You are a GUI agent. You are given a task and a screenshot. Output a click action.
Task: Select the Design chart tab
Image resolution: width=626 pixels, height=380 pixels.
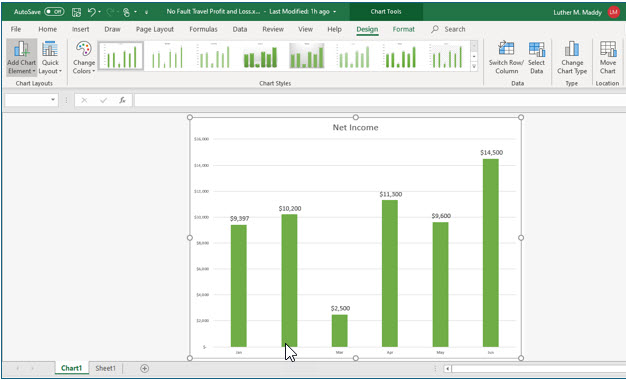click(367, 29)
